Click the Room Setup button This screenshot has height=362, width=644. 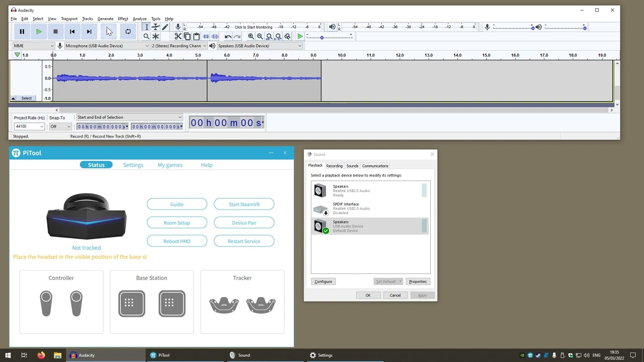pyautogui.click(x=177, y=223)
